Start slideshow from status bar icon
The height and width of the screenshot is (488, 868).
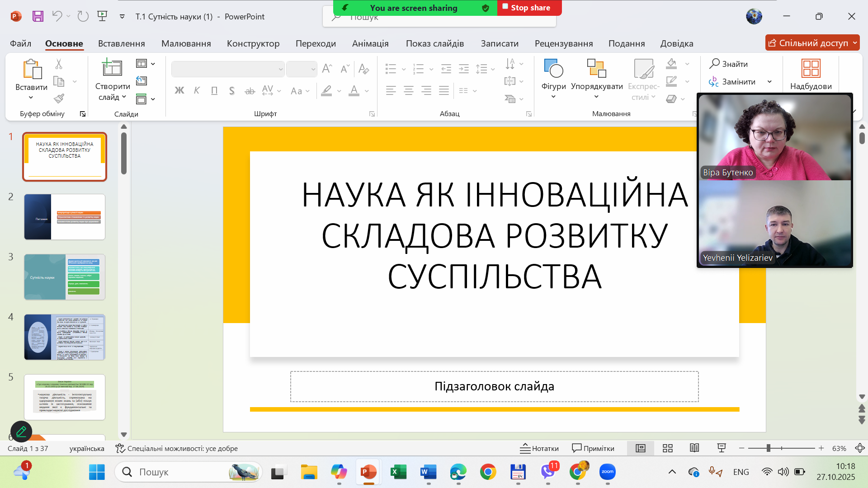tap(722, 448)
